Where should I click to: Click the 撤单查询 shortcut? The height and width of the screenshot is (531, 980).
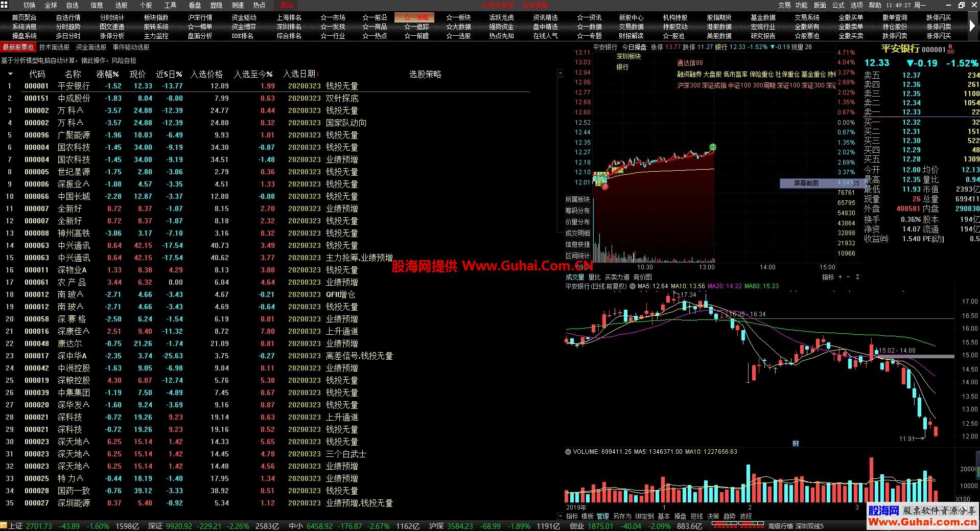895,17
